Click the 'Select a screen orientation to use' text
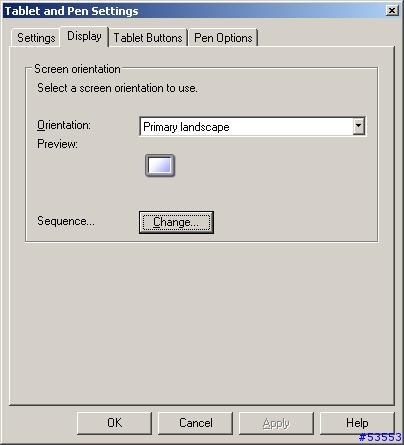Viewport: 404px width, 445px height. pyautogui.click(x=117, y=88)
